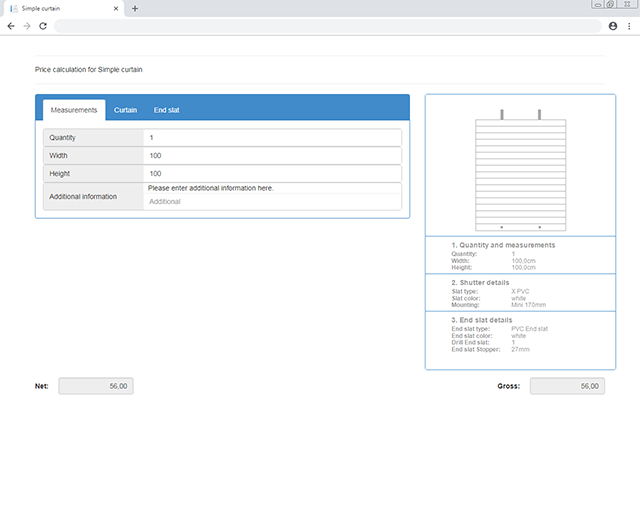The width and height of the screenshot is (640, 512).
Task: Click the Height input field
Action: 272,174
